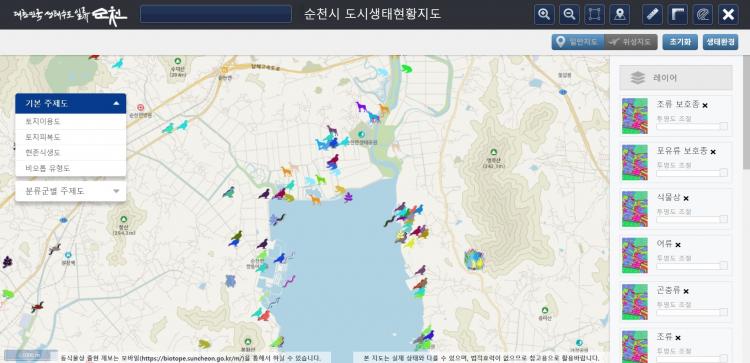Click the eraser clear drawings icon
The width and height of the screenshot is (750, 363).
pos(703,14)
